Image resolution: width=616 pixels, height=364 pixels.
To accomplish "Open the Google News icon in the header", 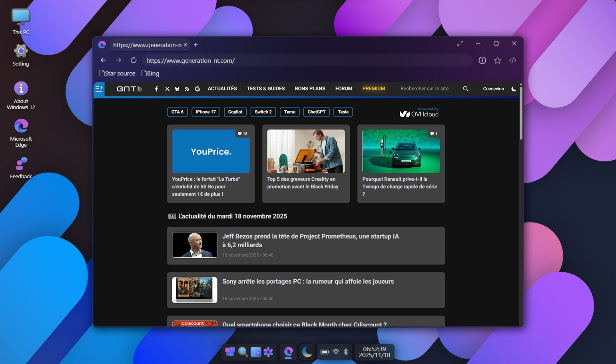I will (x=197, y=89).
